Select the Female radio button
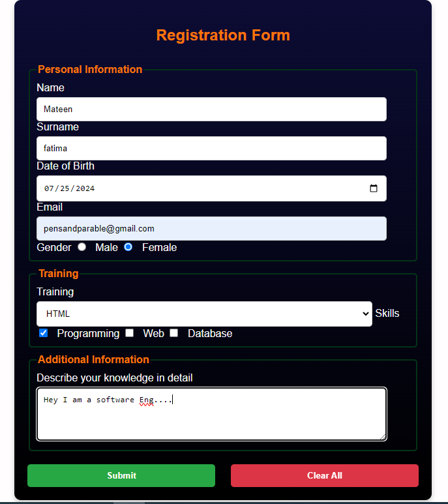This screenshot has height=504, width=448. (128, 247)
